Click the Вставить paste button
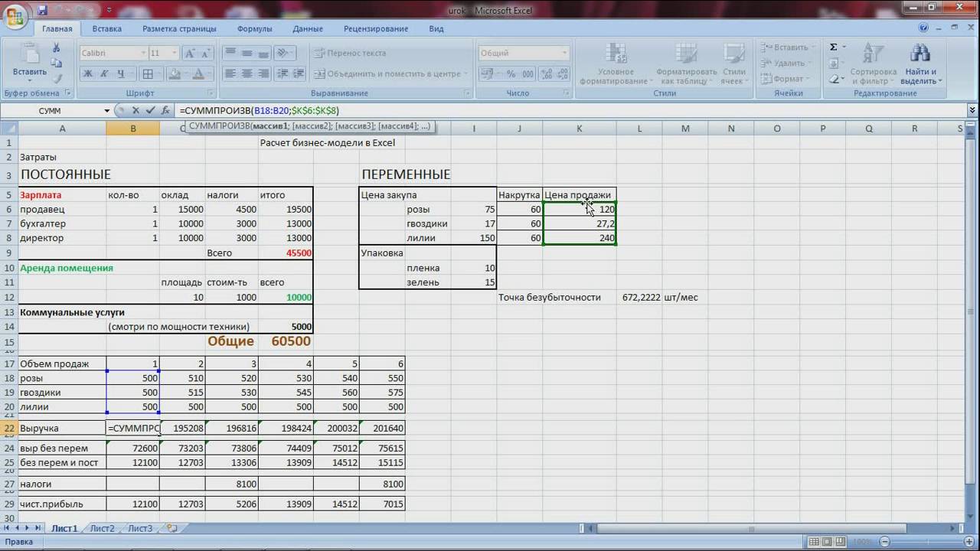Viewport: 980px width, 551px height. pos(30,60)
